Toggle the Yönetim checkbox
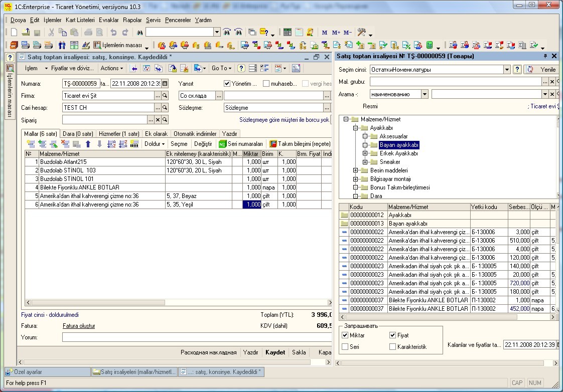Screen dimensions: 563x392 [x=227, y=84]
